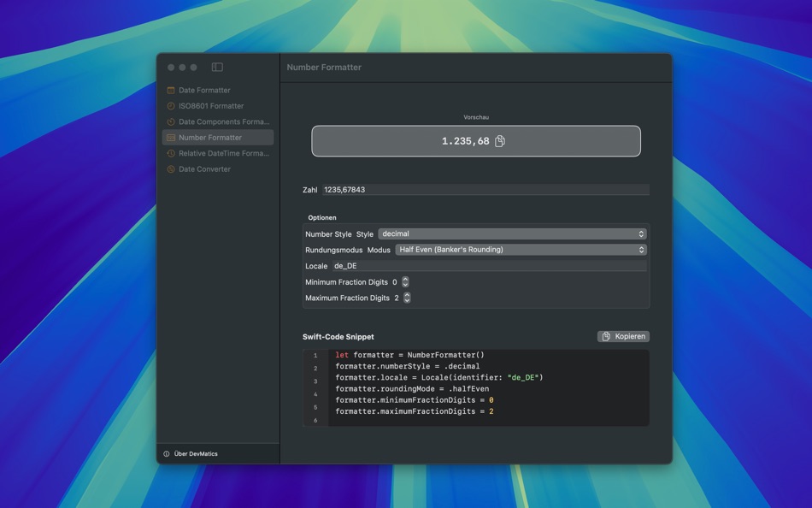Select line 3 of the Swift code snippet

tap(440, 377)
